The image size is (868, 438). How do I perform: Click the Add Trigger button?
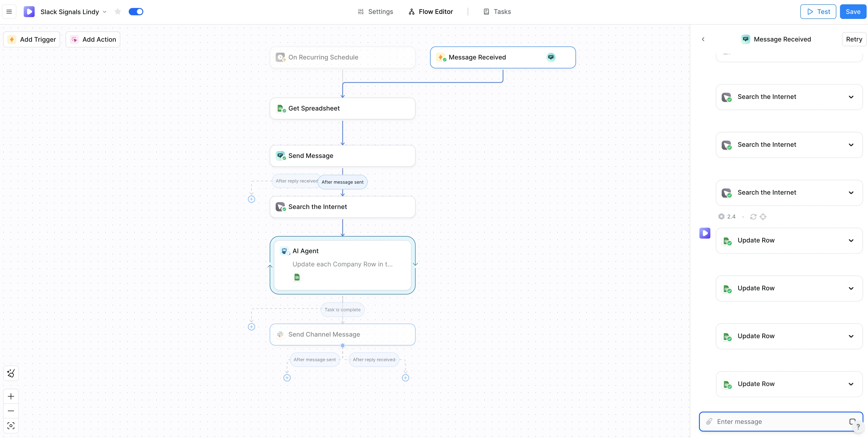point(32,39)
